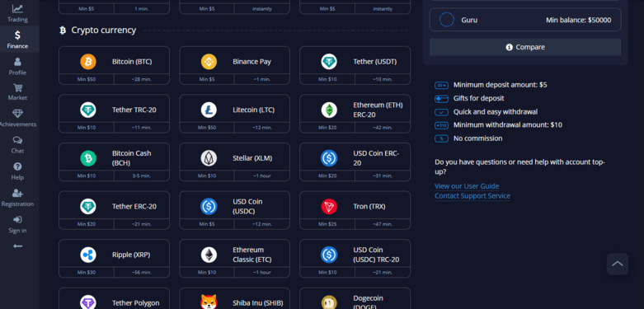Viewport: 644px width, 309px height.
Task: Select the USD Coin ERC-20 logo icon
Action: point(329,158)
